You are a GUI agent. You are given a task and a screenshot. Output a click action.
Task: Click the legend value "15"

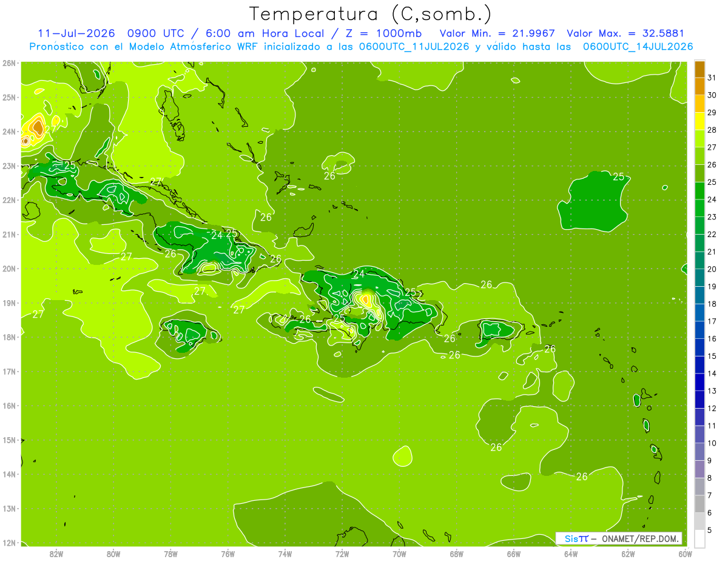click(x=712, y=356)
